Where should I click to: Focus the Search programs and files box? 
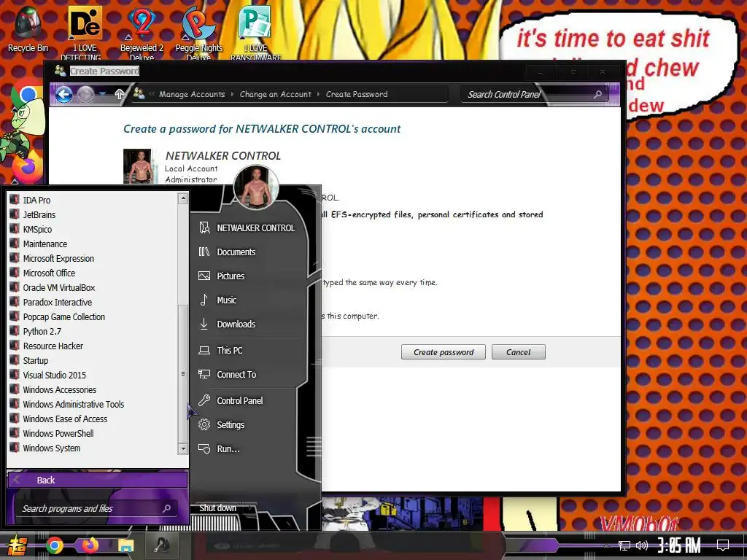pyautogui.click(x=97, y=508)
